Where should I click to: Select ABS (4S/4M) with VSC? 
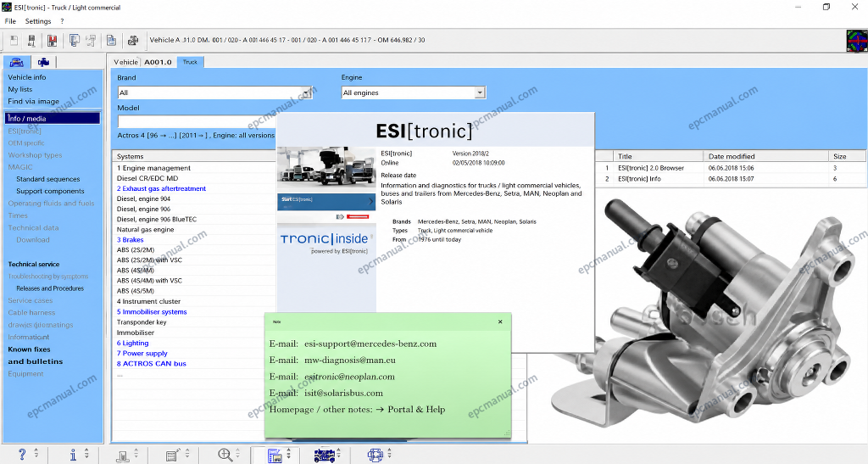149,281
